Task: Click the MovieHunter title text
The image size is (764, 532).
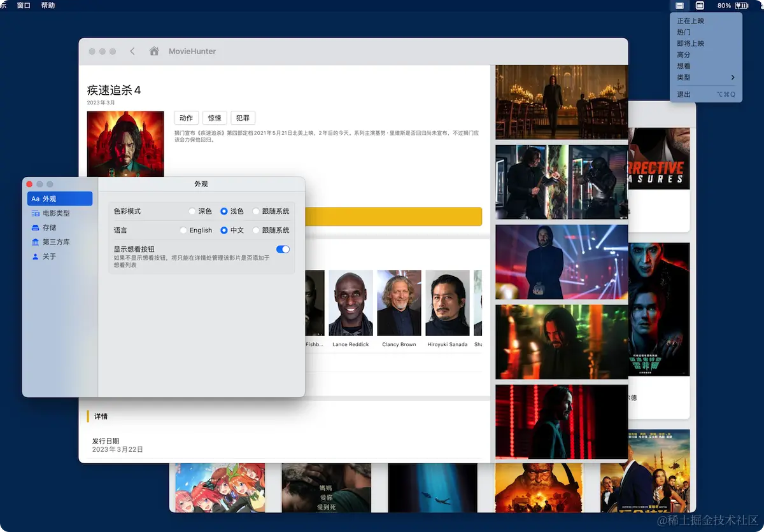Action: point(192,51)
